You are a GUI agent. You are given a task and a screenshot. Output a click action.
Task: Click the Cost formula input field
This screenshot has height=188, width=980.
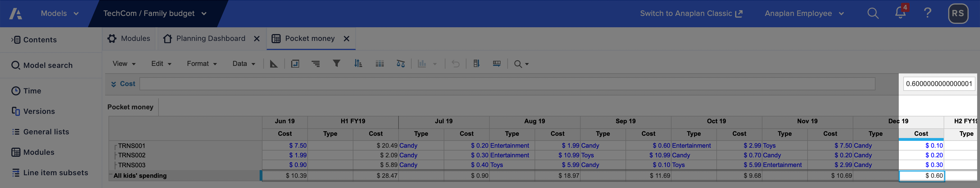coord(507,84)
